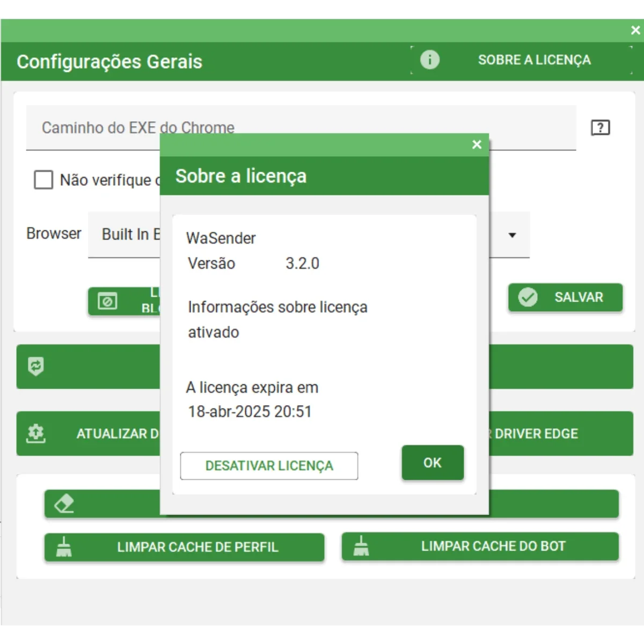Click LIMPAR CACHE DO BOT button
644x644 pixels.
pos(480,546)
